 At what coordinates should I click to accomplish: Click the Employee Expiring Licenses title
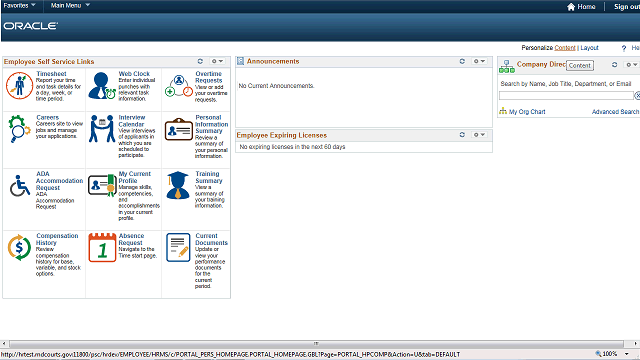(282, 135)
